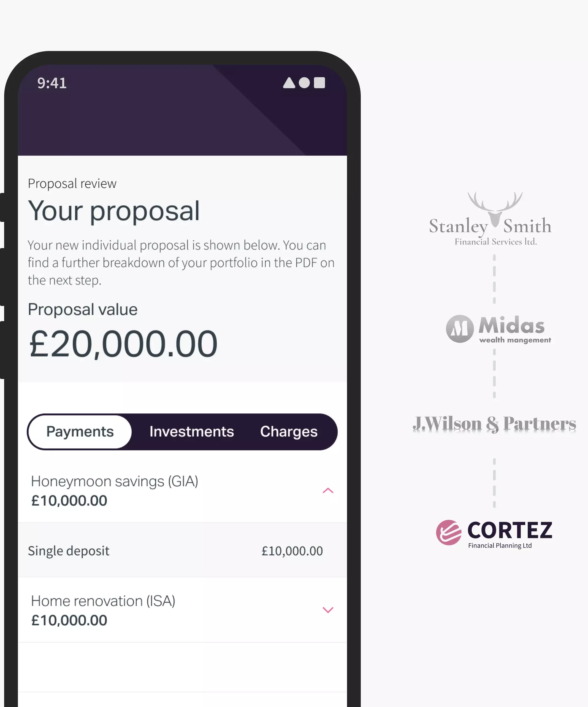The image size is (588, 707).
Task: Click the Stanley Smith stag logo
Action: (495, 209)
